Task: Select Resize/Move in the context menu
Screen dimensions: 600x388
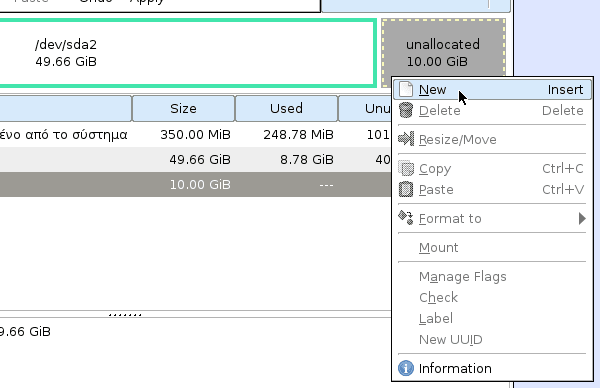Action: (x=492, y=140)
